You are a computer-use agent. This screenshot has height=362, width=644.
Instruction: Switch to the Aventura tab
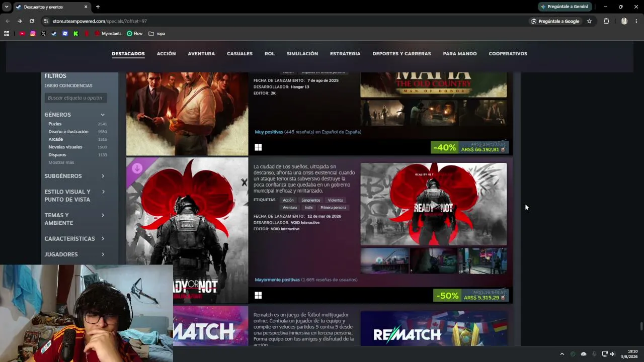pos(201,54)
